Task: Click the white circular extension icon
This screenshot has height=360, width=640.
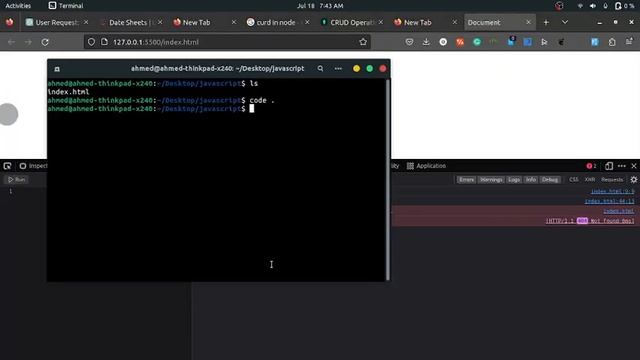Action: pyautogui.click(x=443, y=42)
